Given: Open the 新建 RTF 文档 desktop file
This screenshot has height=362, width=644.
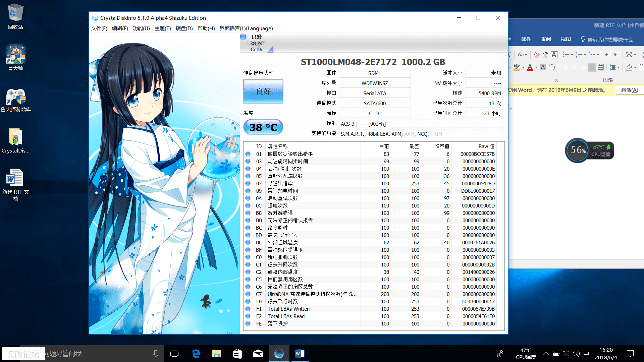Looking at the screenshot, I should (x=15, y=184).
